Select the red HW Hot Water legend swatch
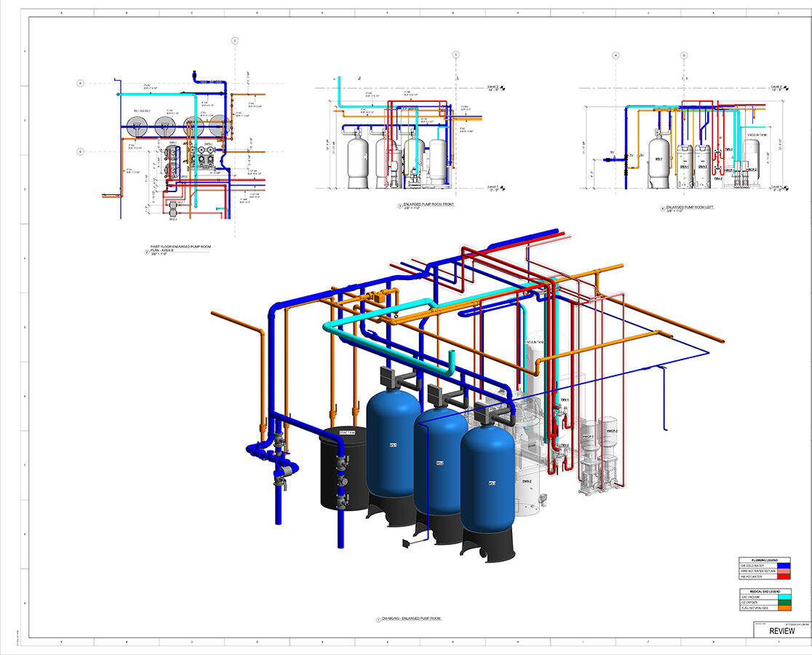Viewport: 812px width, 655px height. (783, 575)
